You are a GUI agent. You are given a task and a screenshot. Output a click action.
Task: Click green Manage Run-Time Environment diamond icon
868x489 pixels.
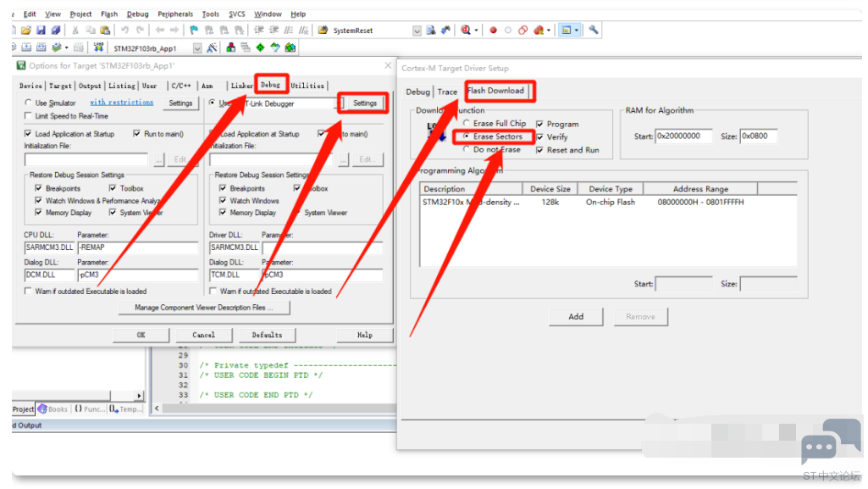pyautogui.click(x=260, y=48)
